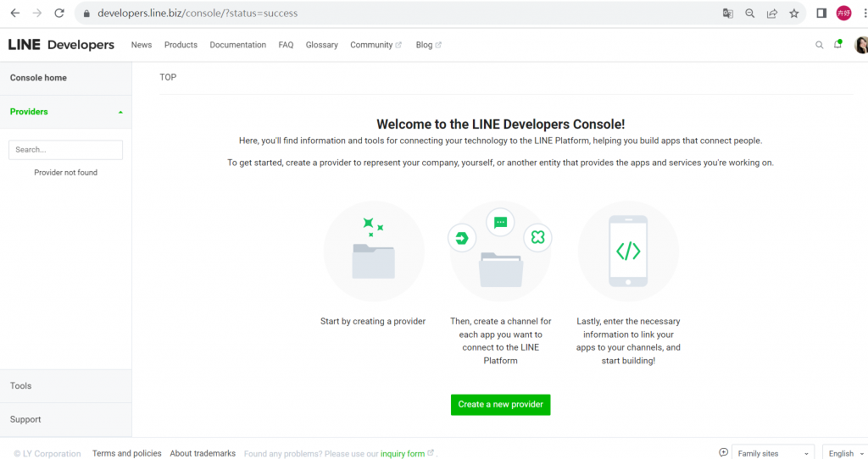Click the provider Search field

point(65,150)
